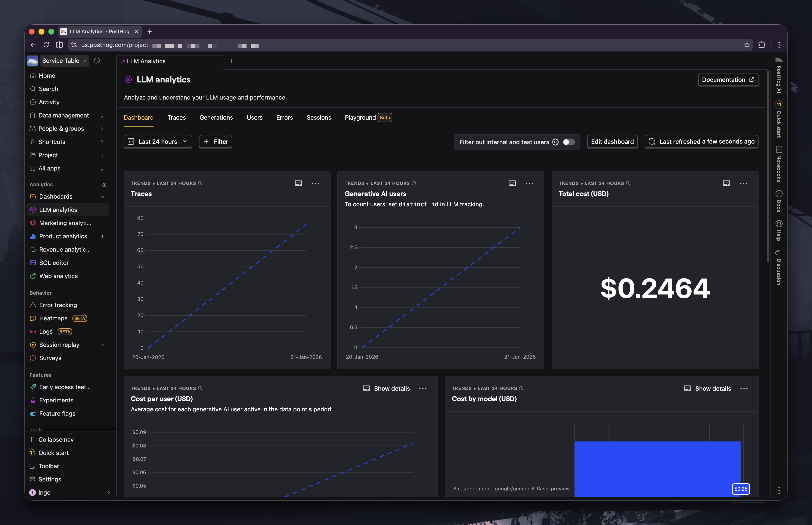Open the Notebooks side panel
This screenshot has width=812, height=525.
779,164
